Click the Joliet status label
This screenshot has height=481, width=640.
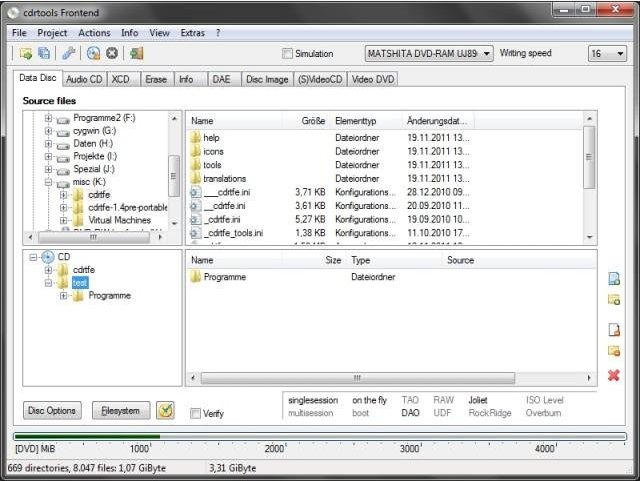click(x=478, y=401)
